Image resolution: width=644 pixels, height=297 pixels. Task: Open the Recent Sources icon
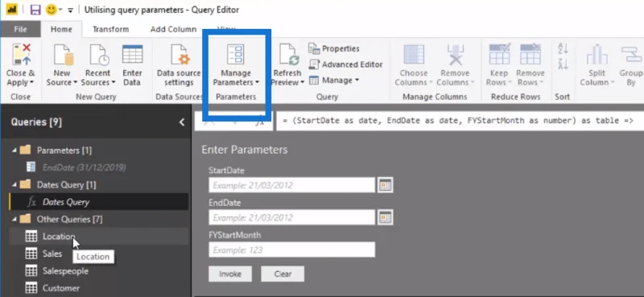click(99, 54)
